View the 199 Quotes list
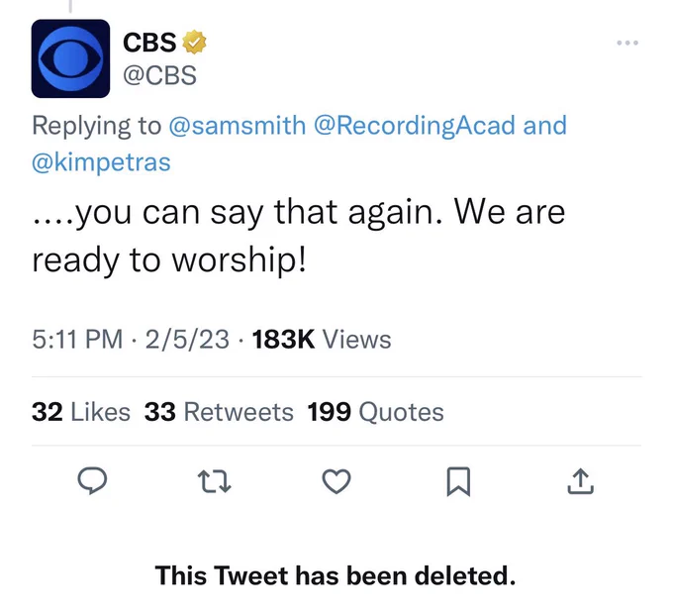This screenshot has width=673, height=616. coord(375,412)
